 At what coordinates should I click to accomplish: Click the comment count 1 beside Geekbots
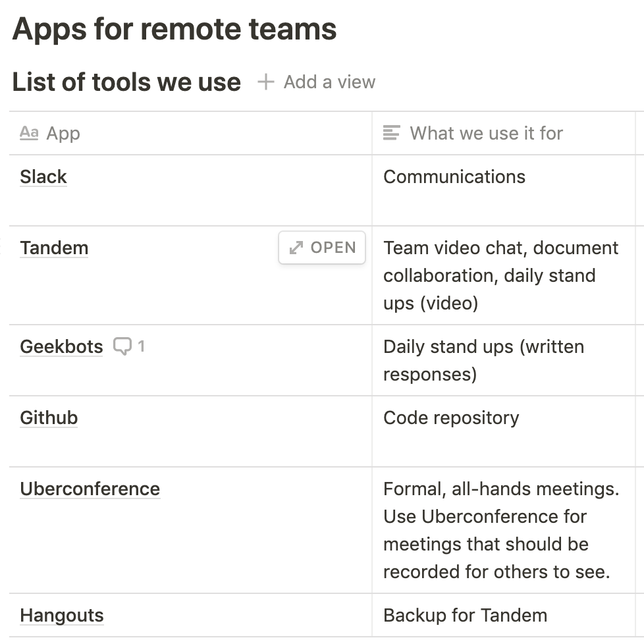[x=142, y=346]
